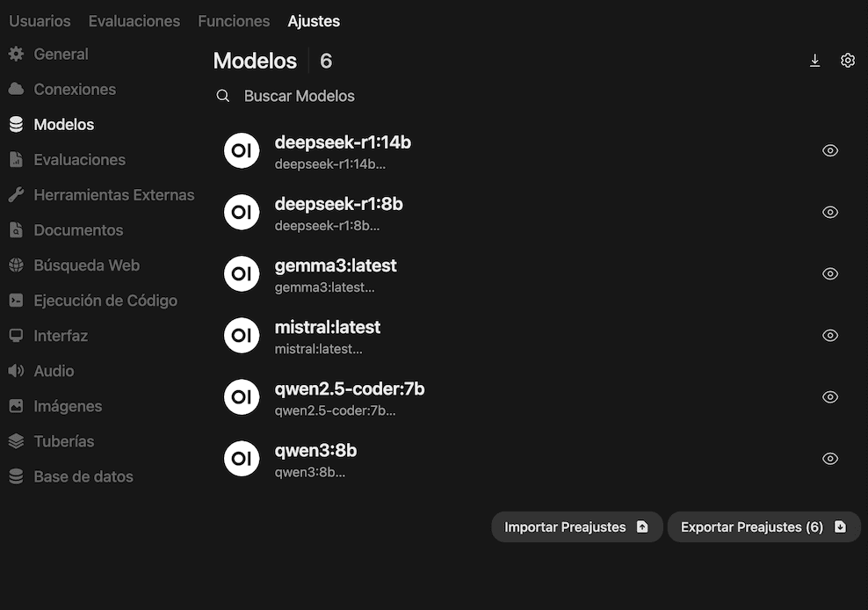
Task: Toggle visibility of deepseek-r1:14b model
Action: [x=829, y=150]
